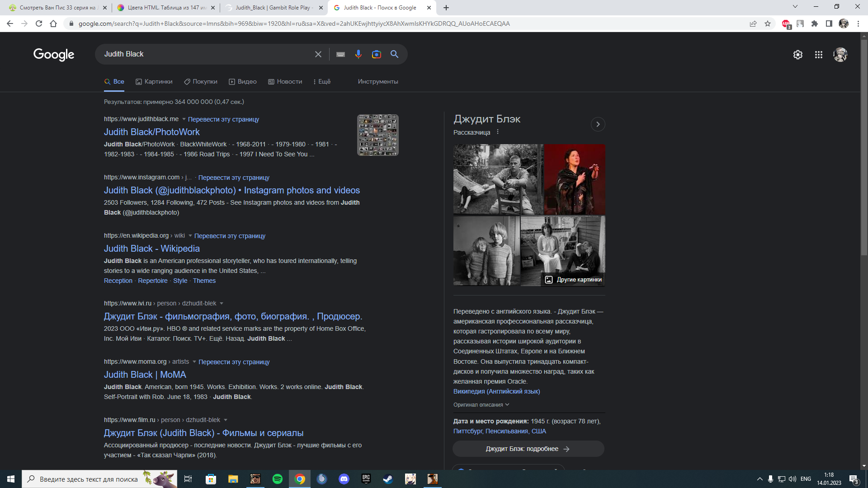
Task: Switch to Новости search tab
Action: 285,82
